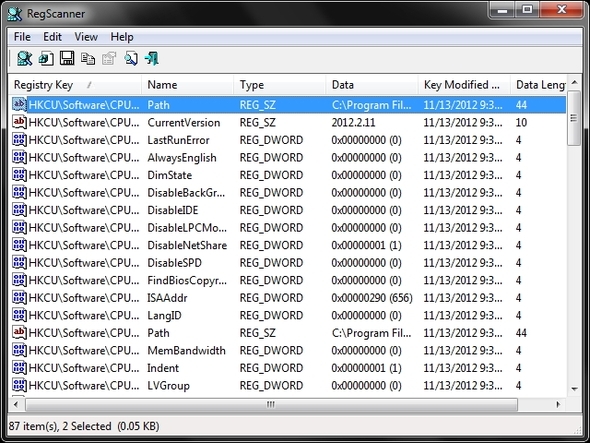The height and width of the screenshot is (443, 590).
Task: Click the Copy Selected Items icon
Action: pos(88,59)
